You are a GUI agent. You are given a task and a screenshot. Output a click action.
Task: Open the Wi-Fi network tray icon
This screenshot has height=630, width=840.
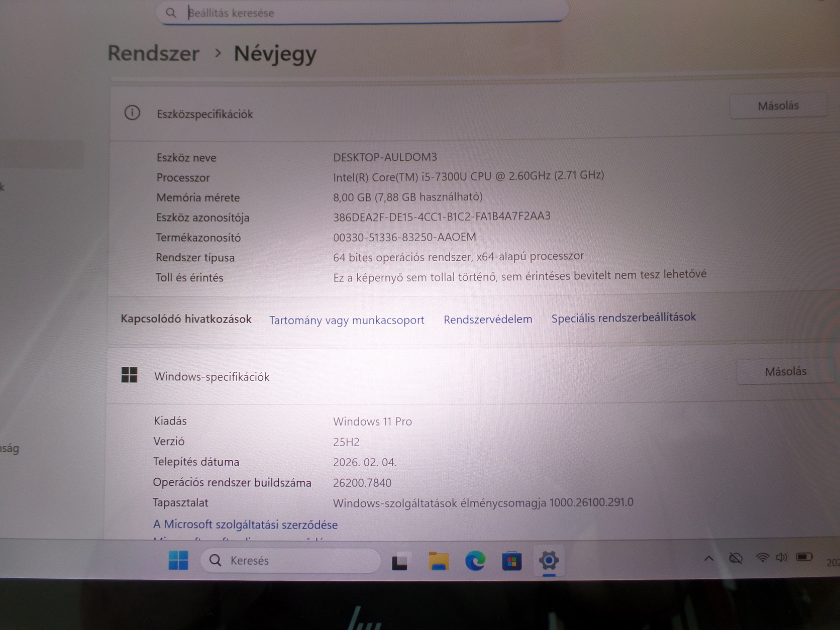(x=762, y=557)
